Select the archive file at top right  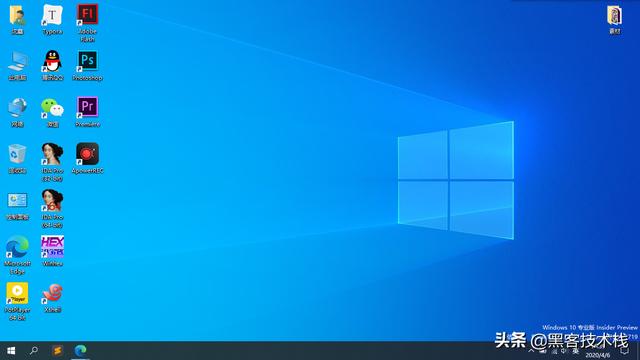click(615, 20)
